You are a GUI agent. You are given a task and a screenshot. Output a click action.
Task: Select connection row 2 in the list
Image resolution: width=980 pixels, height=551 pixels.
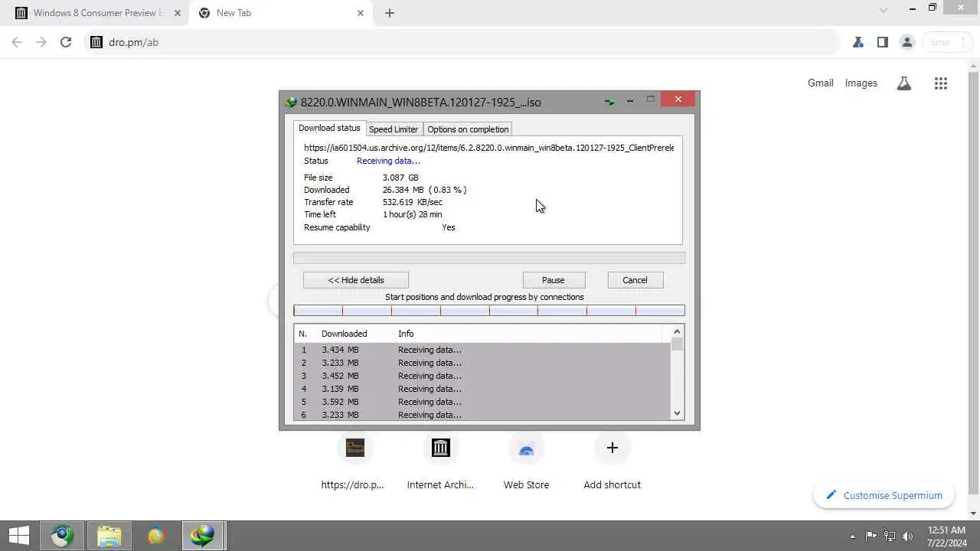482,363
